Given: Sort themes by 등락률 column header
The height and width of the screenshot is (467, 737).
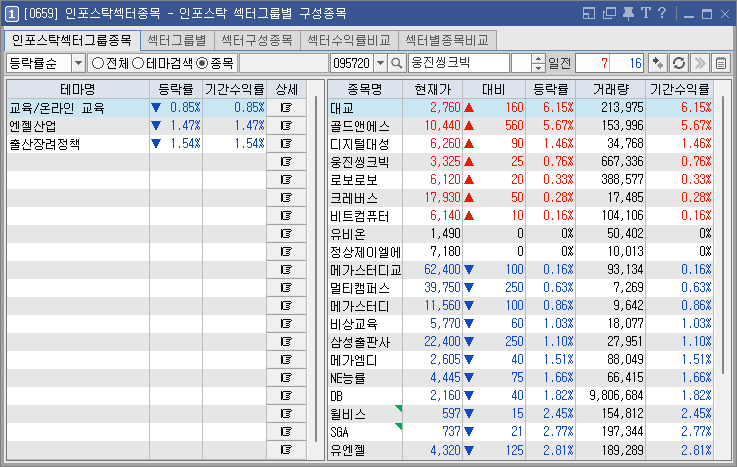Looking at the screenshot, I should point(176,89).
